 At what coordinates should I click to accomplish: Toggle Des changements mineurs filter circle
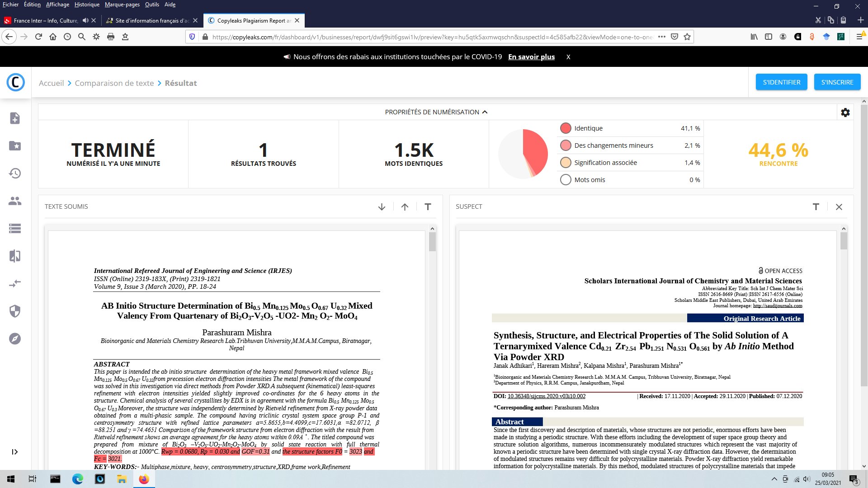566,145
